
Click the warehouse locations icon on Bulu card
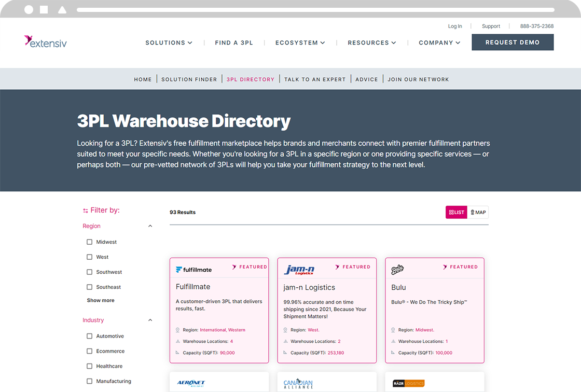click(393, 341)
